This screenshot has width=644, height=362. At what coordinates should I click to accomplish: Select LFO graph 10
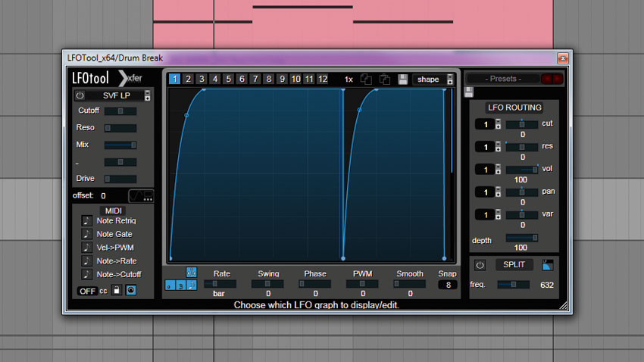295,79
